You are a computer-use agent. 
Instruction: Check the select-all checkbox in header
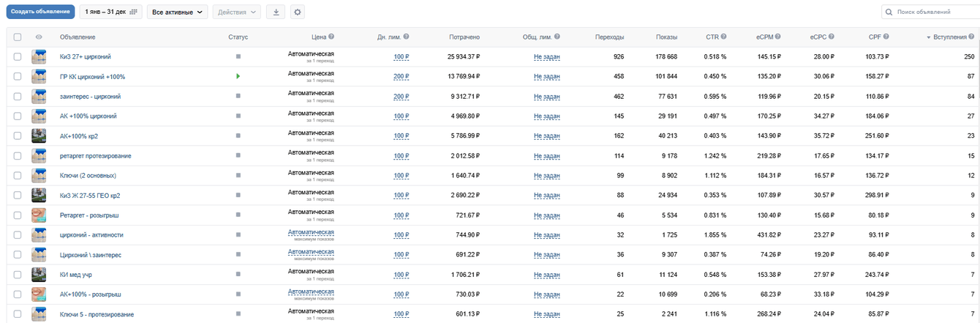pos(18,37)
